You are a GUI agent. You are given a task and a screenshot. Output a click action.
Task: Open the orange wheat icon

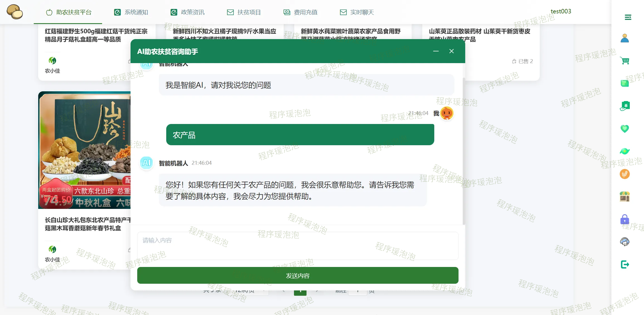(x=624, y=174)
